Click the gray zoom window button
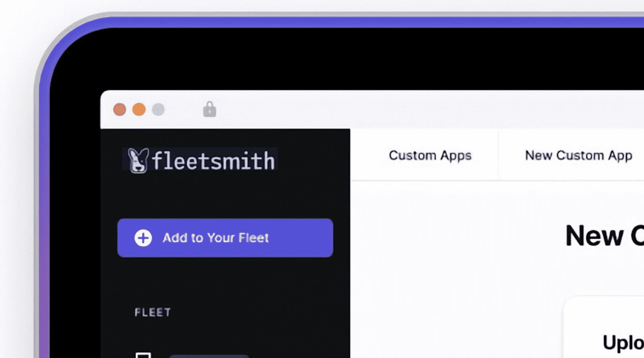This screenshot has height=358, width=644. tap(158, 109)
